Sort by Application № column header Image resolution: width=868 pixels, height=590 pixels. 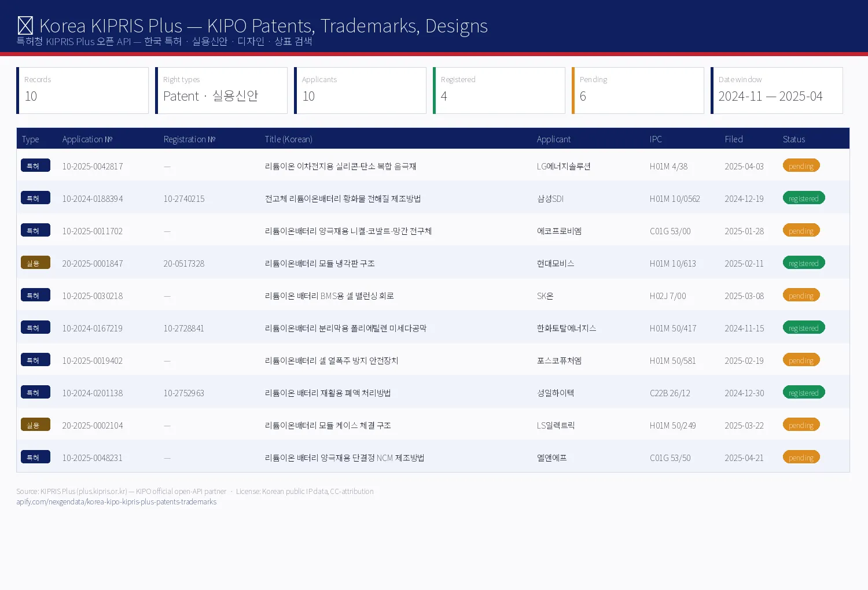point(87,139)
